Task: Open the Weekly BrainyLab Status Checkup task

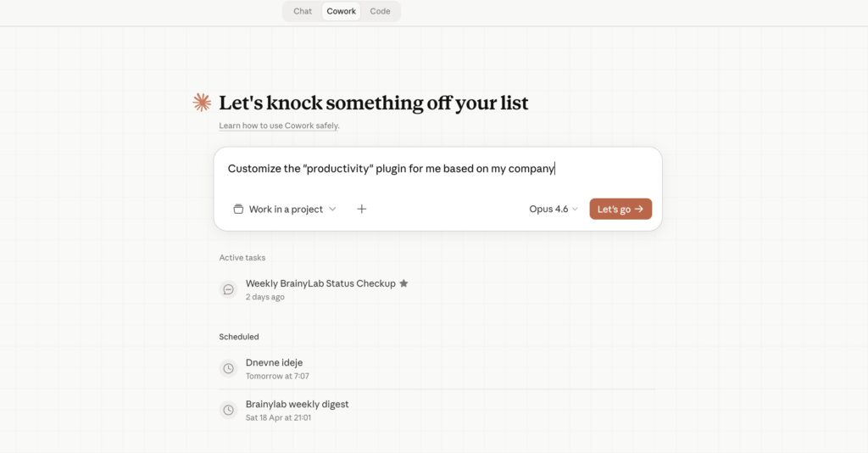Action: 320,283
